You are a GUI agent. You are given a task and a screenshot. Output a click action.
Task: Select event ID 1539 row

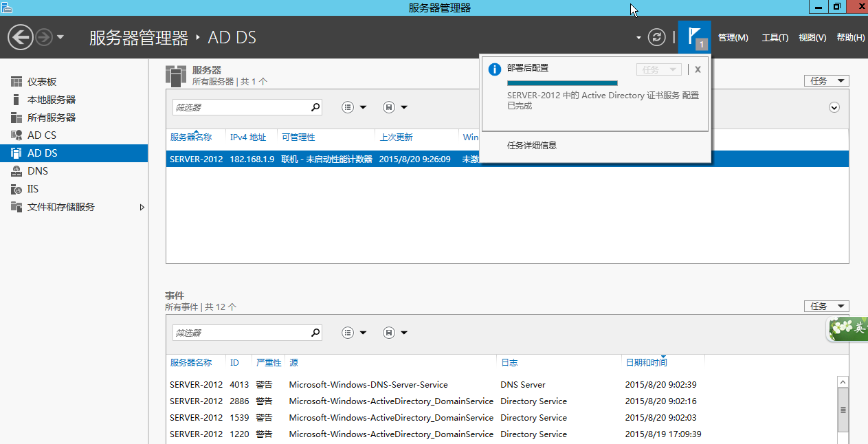coord(502,418)
